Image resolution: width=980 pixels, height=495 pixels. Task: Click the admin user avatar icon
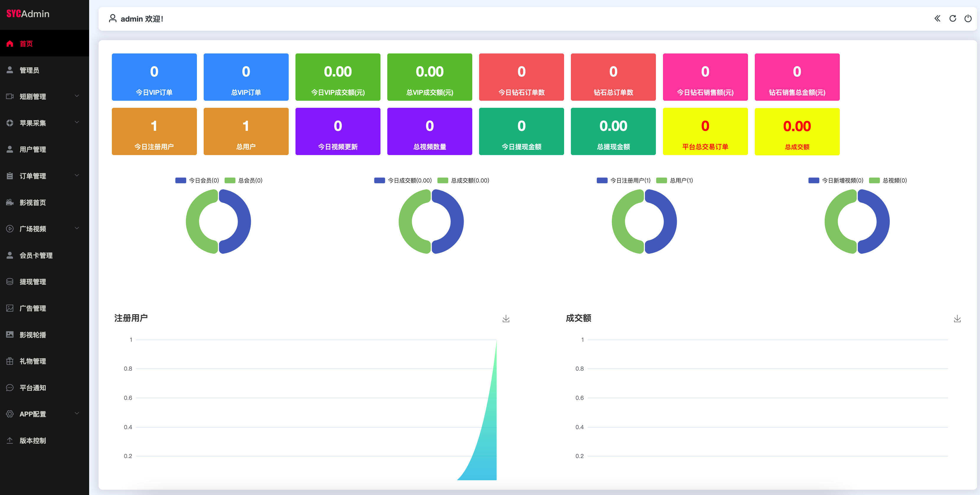(112, 18)
